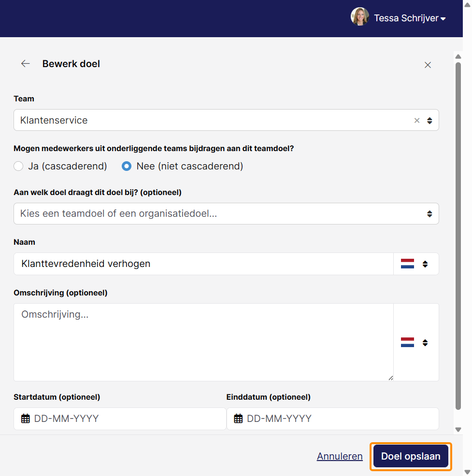The image size is (472, 476).
Task: Open the Naam language selector arrows
Action: (425, 264)
